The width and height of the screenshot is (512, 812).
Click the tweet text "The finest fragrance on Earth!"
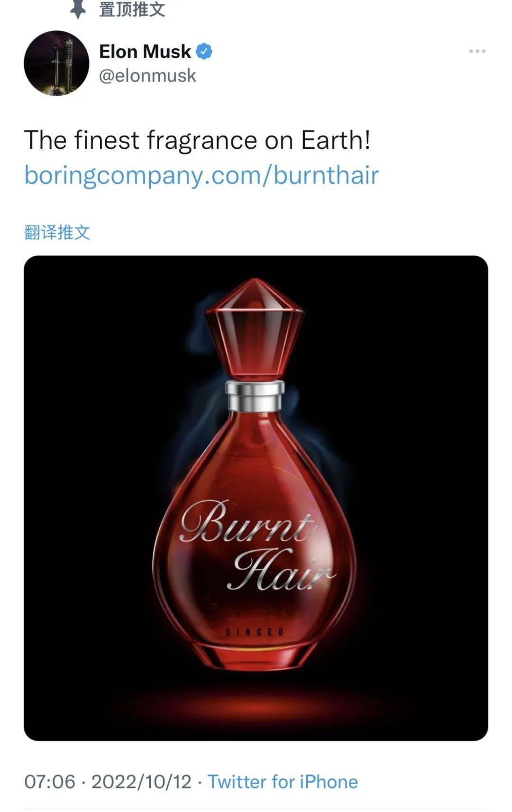pyautogui.click(x=197, y=140)
